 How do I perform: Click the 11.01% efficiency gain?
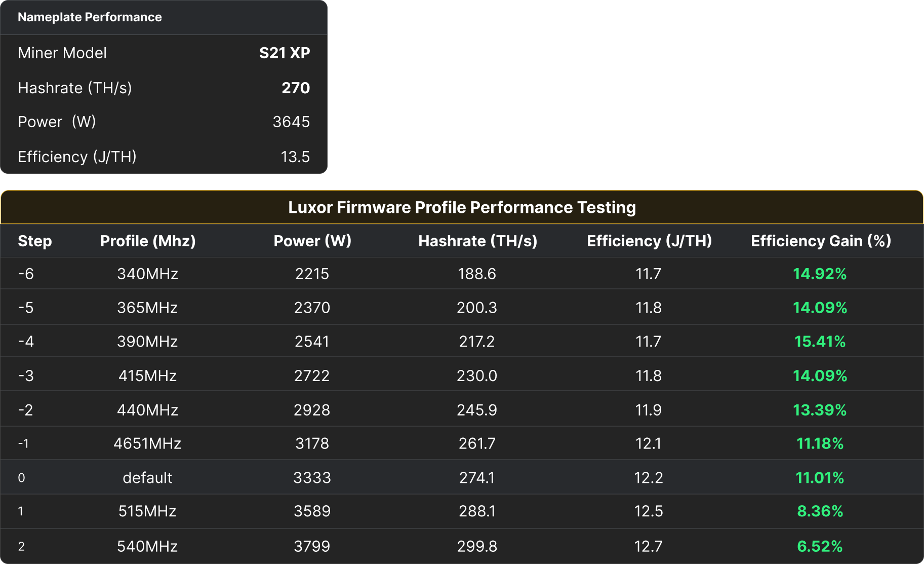pos(820,477)
